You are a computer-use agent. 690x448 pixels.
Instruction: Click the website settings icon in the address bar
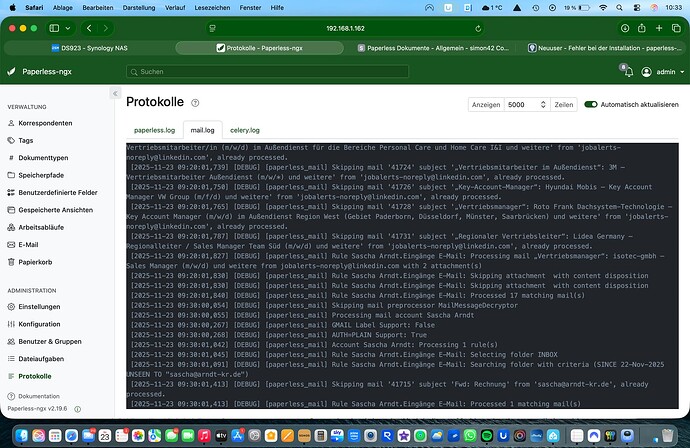pos(213,29)
